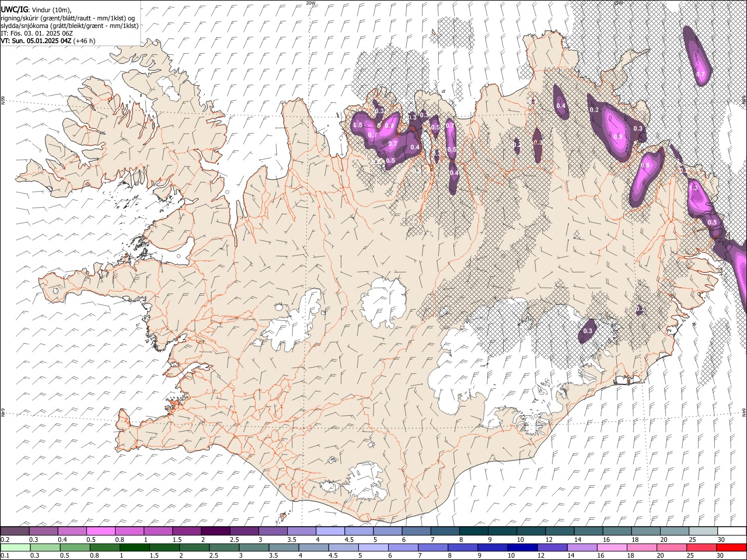
Task: Click the '0.7' value in the offshore northeast snow patch
Action: pyautogui.click(x=701, y=74)
